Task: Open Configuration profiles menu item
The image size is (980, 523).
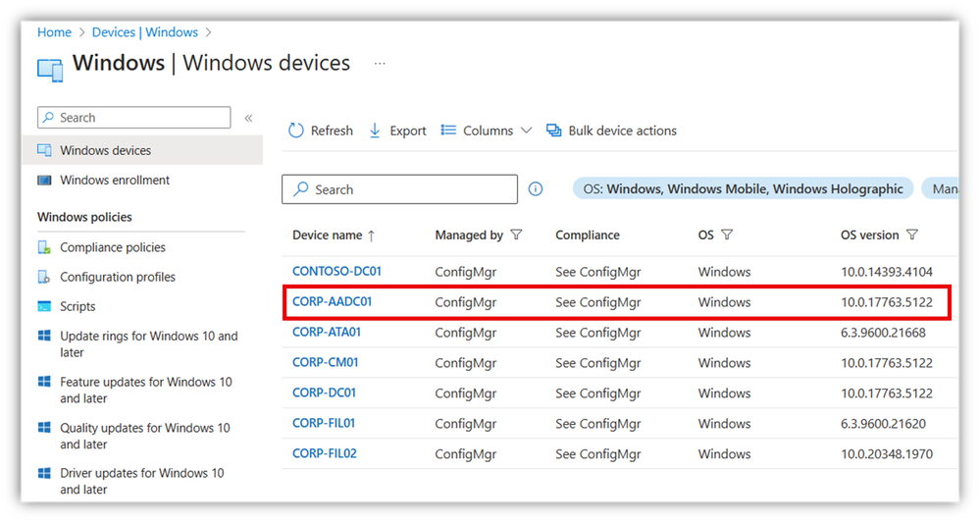Action: pyautogui.click(x=118, y=277)
